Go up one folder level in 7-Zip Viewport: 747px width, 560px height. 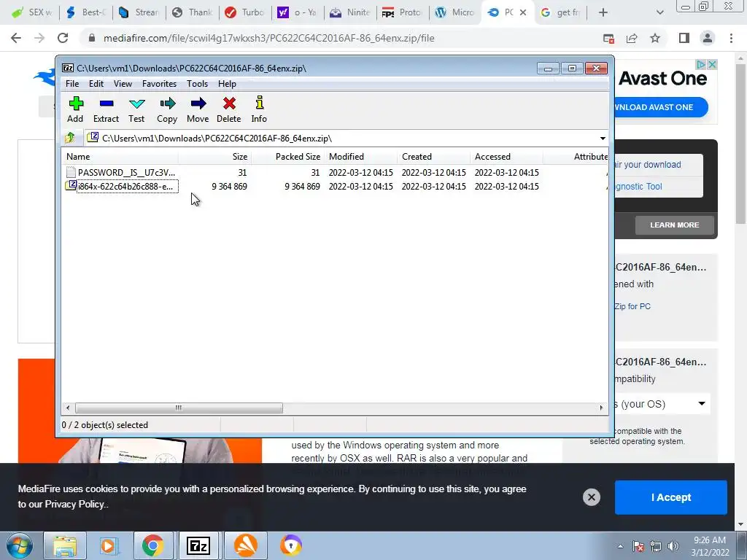tap(71, 138)
